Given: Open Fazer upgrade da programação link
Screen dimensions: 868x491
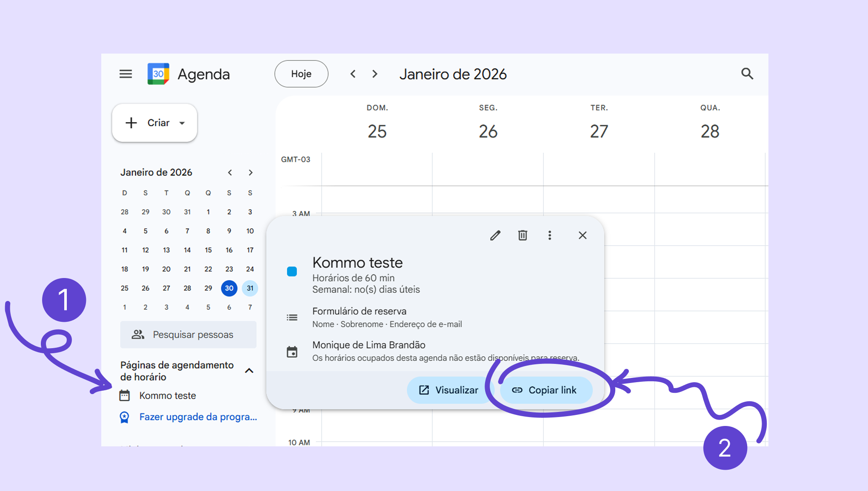Looking at the screenshot, I should (x=198, y=417).
